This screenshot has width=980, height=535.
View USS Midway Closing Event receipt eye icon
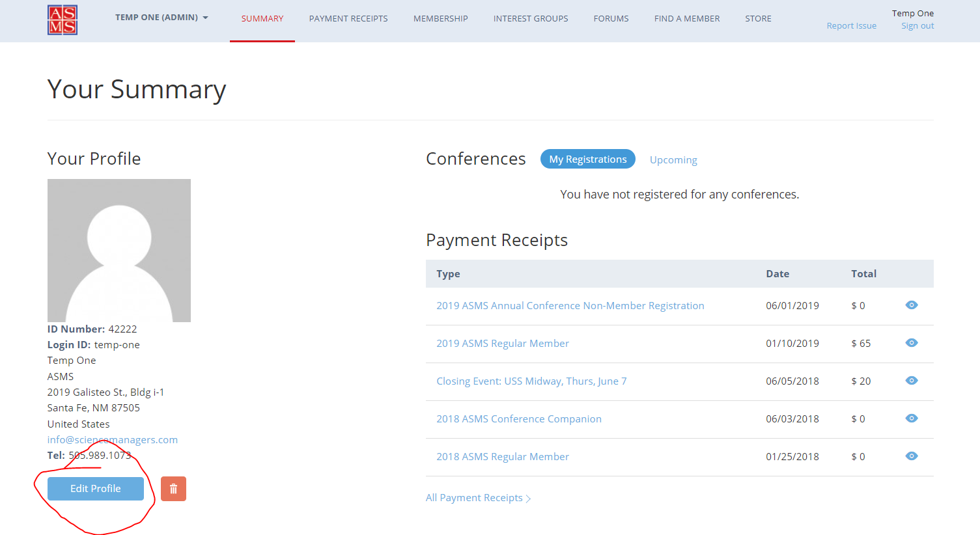912,381
